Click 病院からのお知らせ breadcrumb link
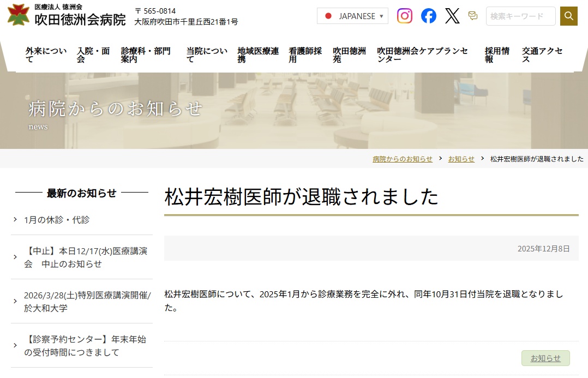Viewport: 588px width, 378px height. [402, 159]
